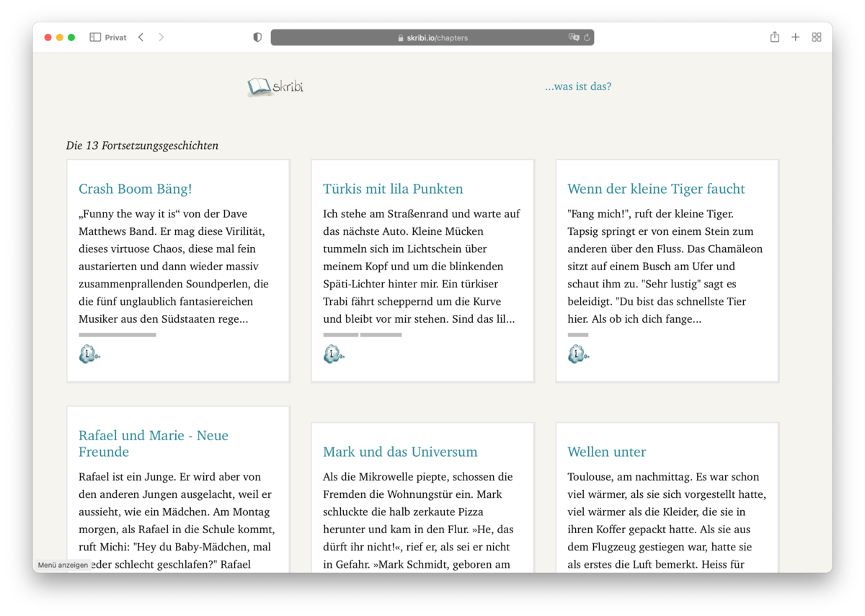
Task: Click the translate icon in address bar
Action: pyautogui.click(x=574, y=37)
